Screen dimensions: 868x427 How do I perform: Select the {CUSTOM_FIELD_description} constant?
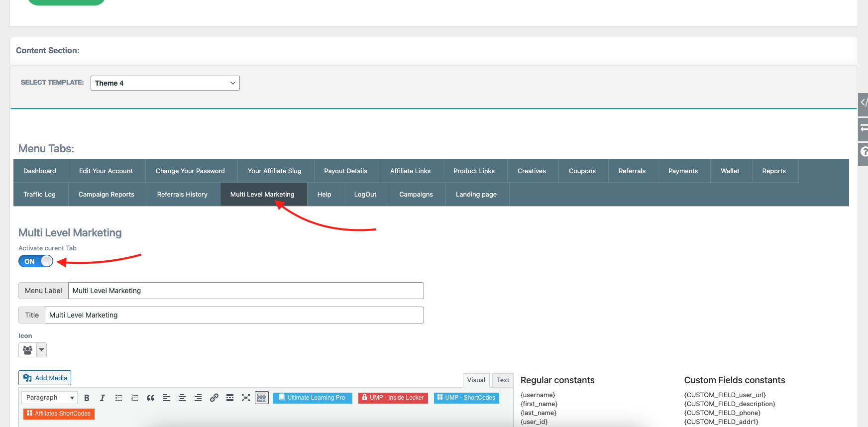tap(730, 404)
